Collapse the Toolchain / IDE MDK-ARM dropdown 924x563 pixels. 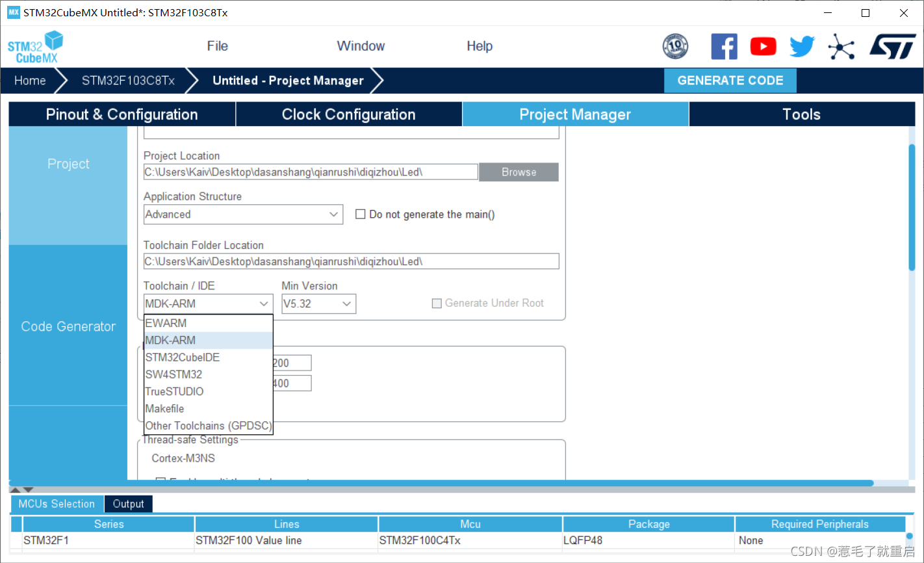click(x=208, y=304)
